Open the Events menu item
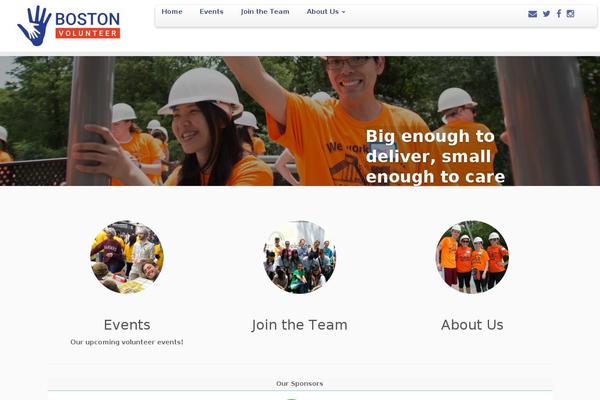This screenshot has height=400, width=600. pos(211,12)
